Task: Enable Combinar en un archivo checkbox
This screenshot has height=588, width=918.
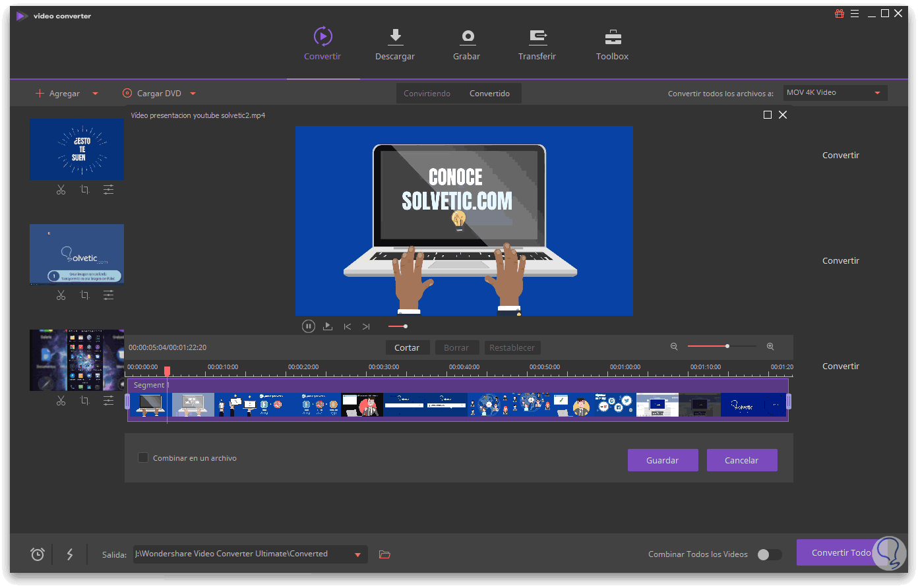Action: tap(142, 457)
